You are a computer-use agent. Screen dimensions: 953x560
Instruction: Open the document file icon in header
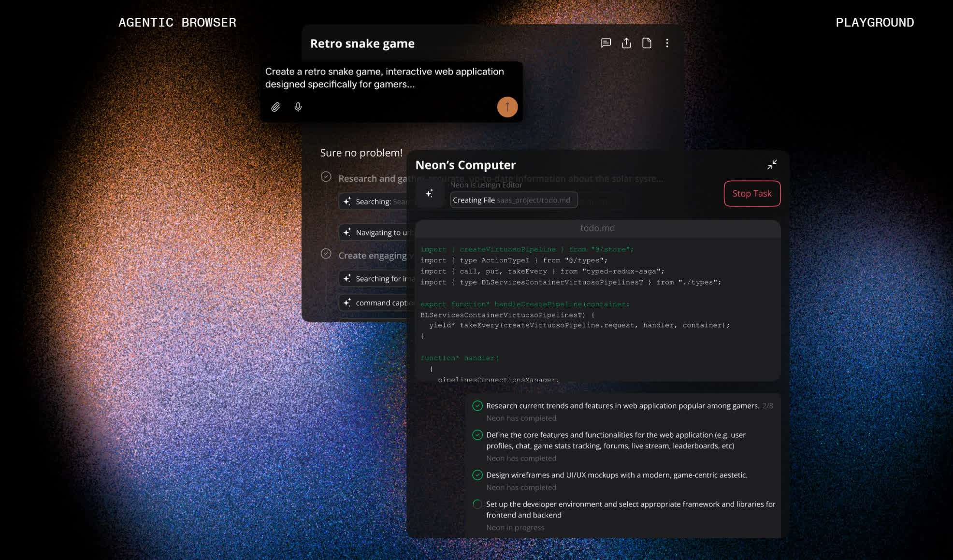click(647, 43)
